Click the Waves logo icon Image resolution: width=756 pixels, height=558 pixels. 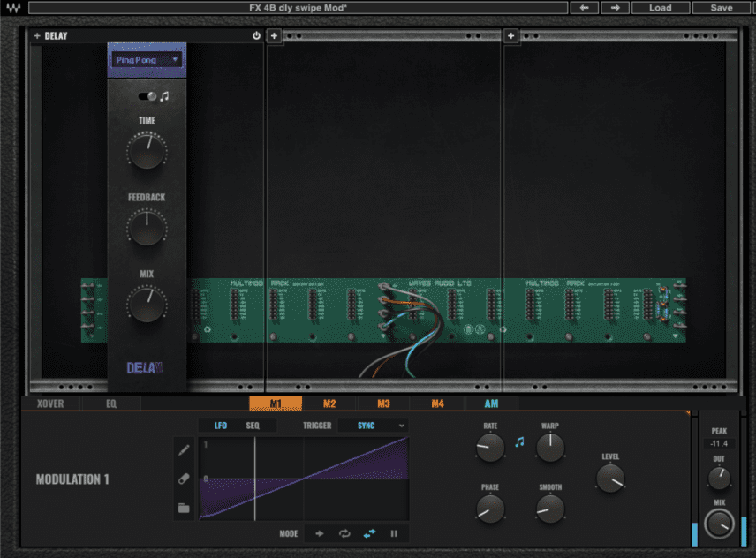point(13,8)
